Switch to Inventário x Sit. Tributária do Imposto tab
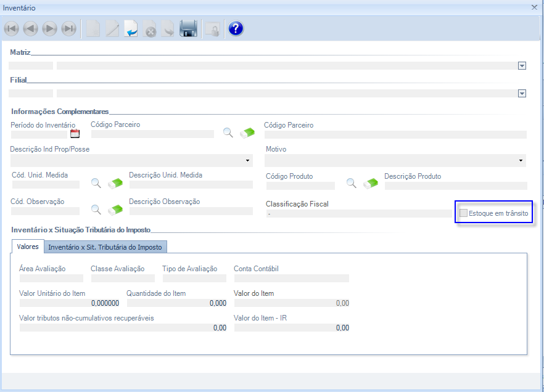The width and height of the screenshot is (544, 392). (x=105, y=247)
